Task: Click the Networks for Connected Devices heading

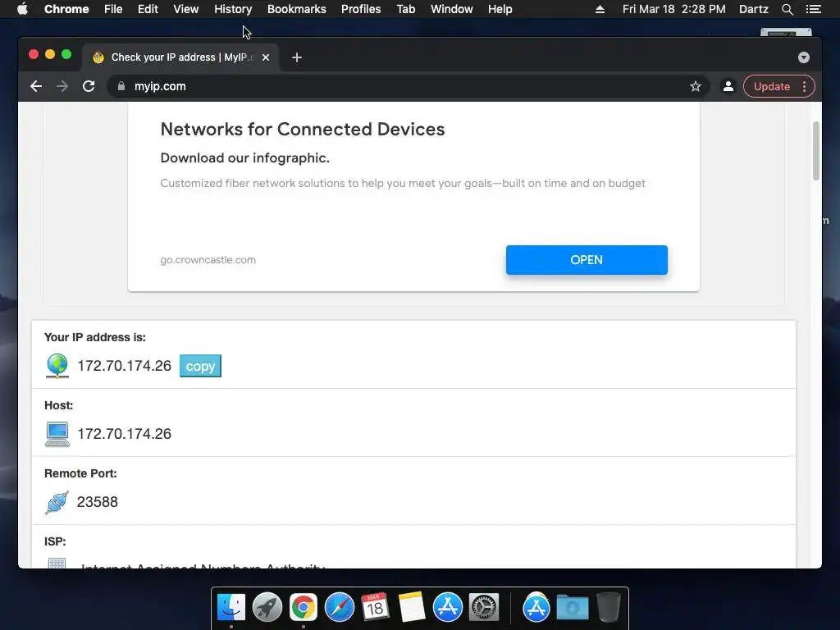Action: click(302, 129)
